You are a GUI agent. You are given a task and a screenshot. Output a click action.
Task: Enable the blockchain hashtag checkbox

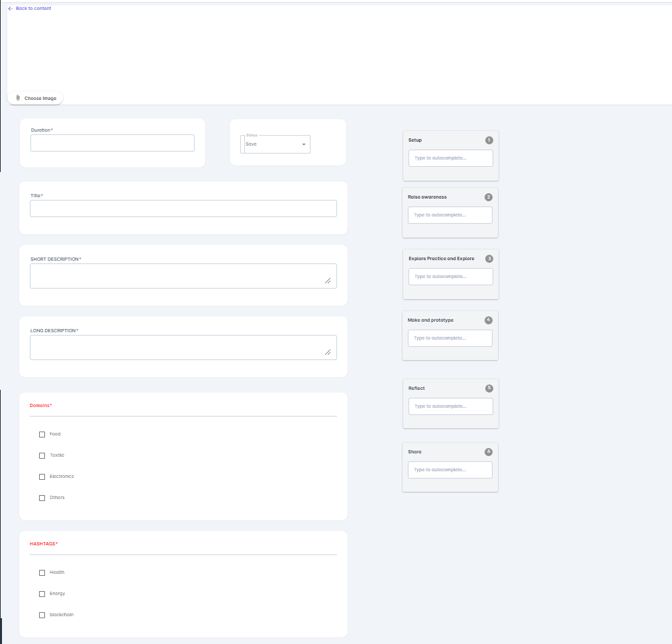coord(42,615)
